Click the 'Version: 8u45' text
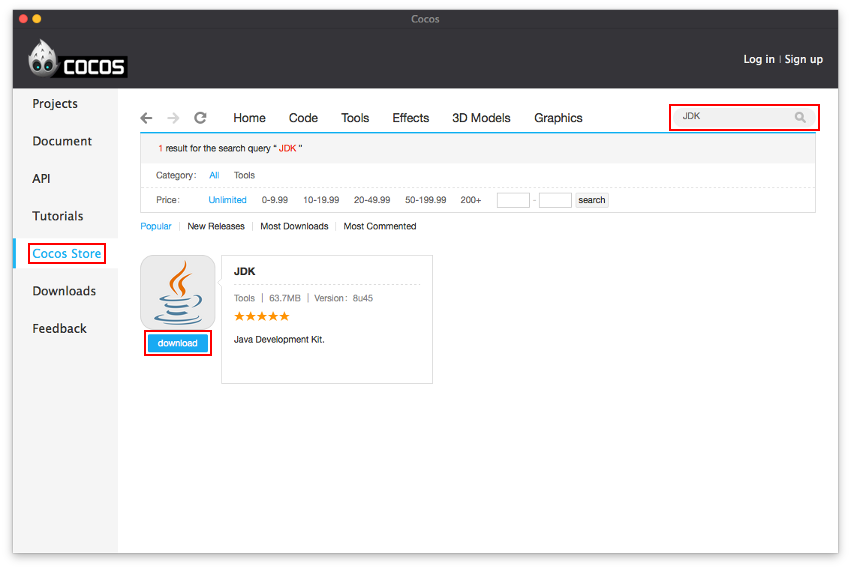 coord(344,298)
